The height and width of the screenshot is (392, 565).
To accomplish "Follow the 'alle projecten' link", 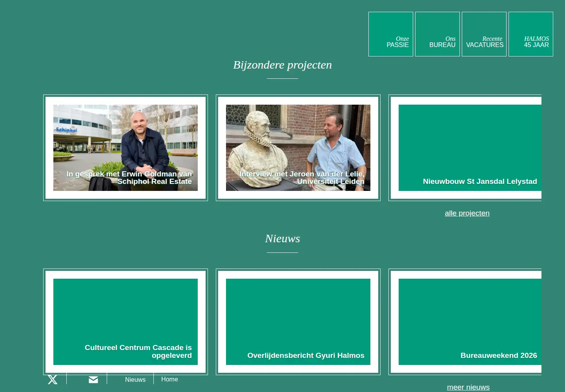I will pos(467,213).
